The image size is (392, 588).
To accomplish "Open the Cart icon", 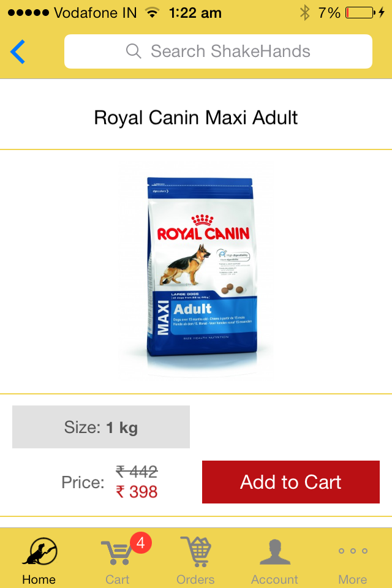I will pyautogui.click(x=116, y=552).
